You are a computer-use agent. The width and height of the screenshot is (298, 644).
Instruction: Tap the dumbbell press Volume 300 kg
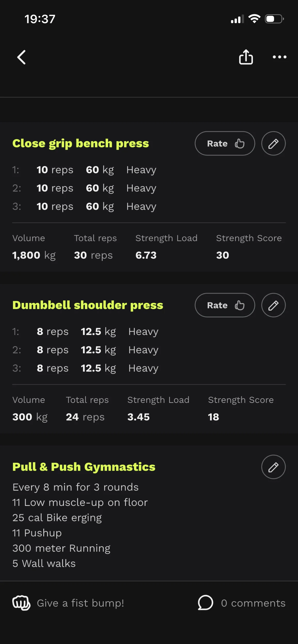pos(30,417)
